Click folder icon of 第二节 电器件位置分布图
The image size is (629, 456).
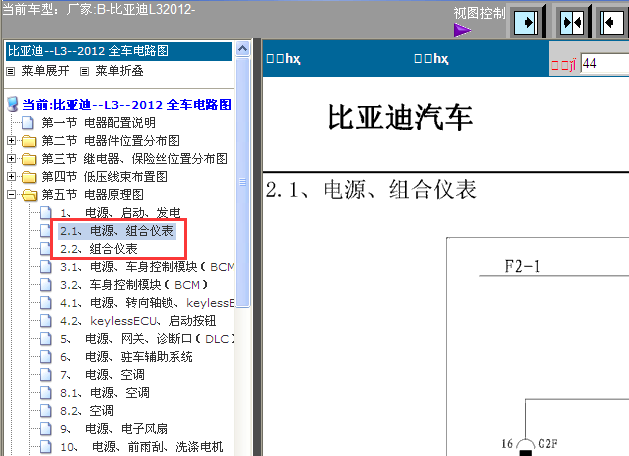[x=28, y=141]
